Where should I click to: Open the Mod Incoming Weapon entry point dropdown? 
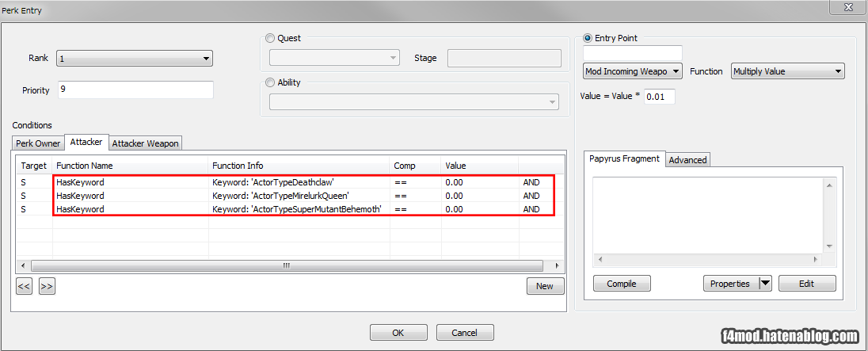click(x=633, y=71)
